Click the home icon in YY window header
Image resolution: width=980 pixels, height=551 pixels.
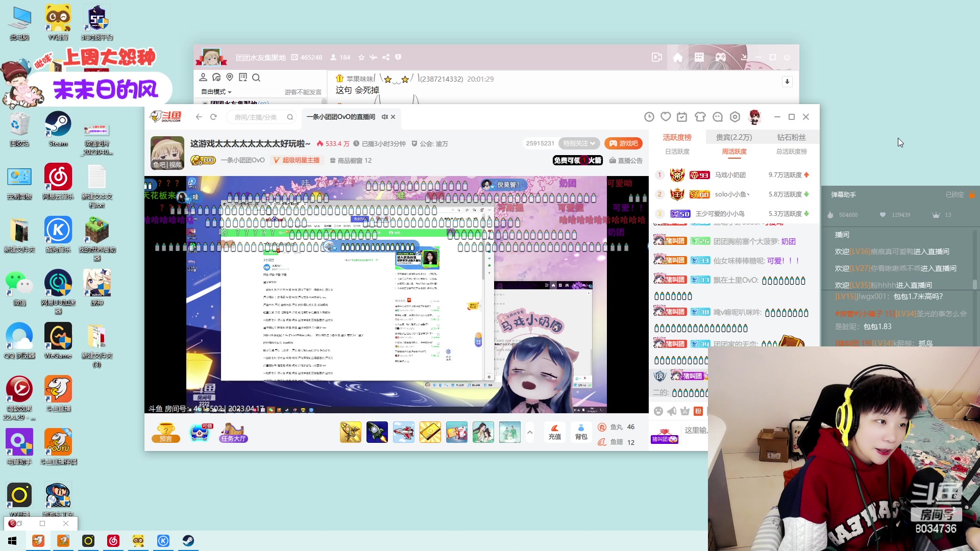(x=678, y=57)
